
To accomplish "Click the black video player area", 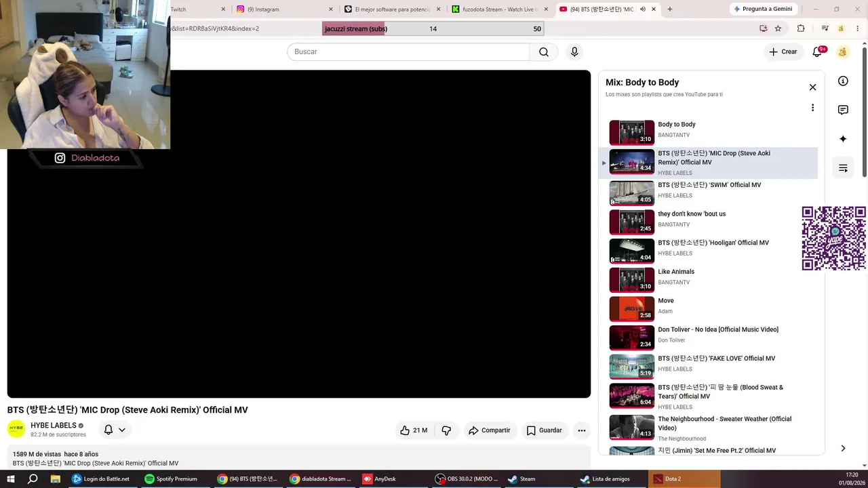I will pos(299,234).
